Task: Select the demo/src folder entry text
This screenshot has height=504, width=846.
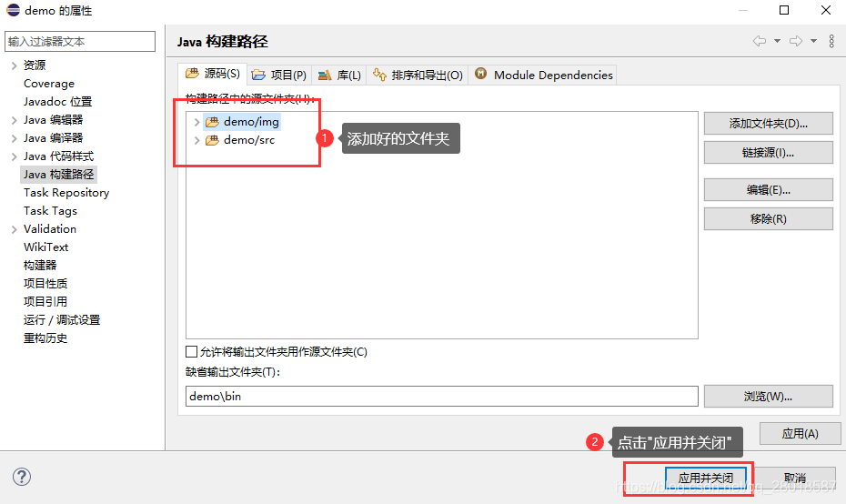Action: coord(248,140)
